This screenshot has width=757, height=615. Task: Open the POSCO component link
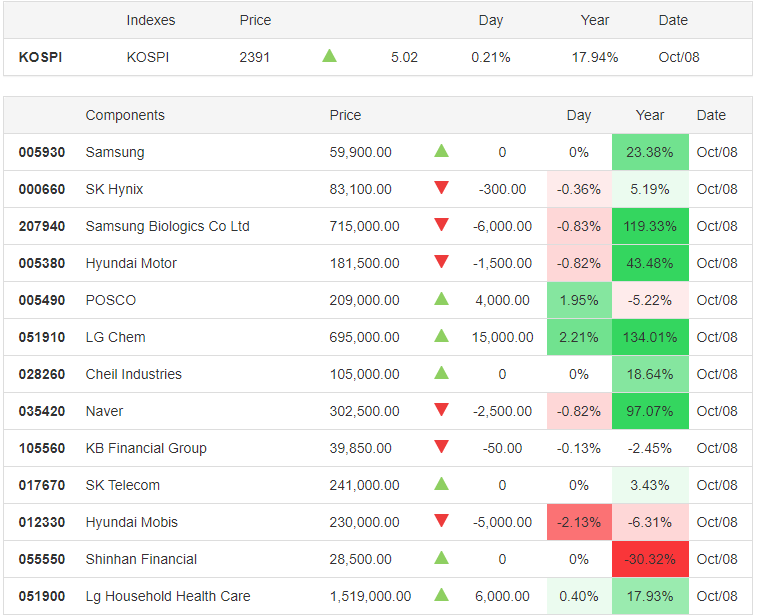[x=111, y=300]
